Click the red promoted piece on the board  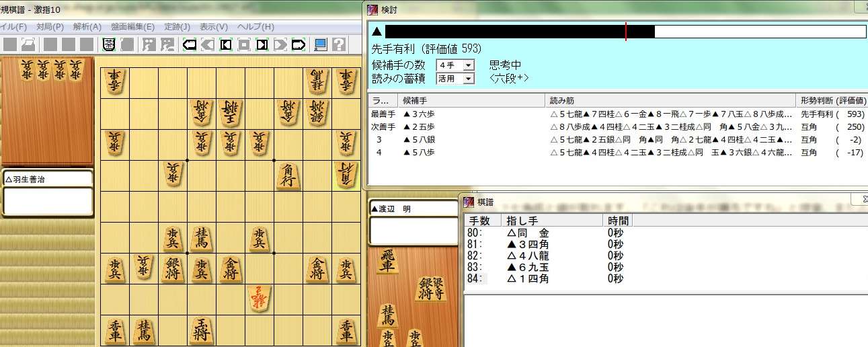pos(259,299)
